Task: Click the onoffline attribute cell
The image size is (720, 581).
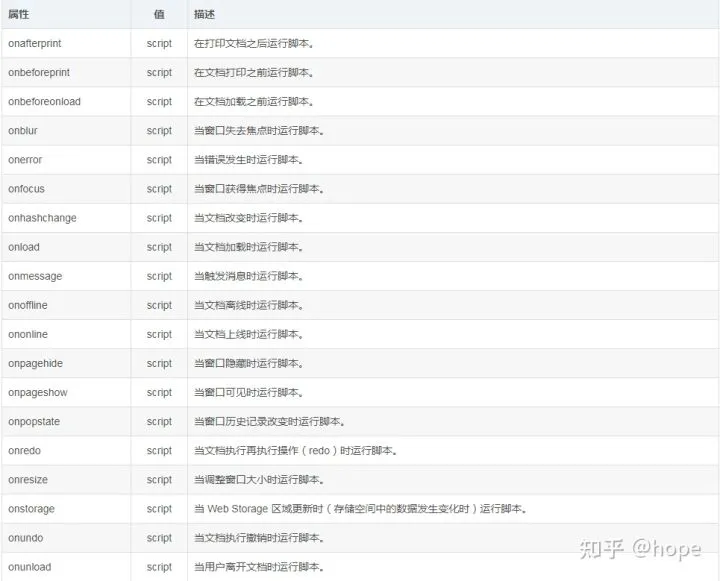Action: tap(28, 305)
